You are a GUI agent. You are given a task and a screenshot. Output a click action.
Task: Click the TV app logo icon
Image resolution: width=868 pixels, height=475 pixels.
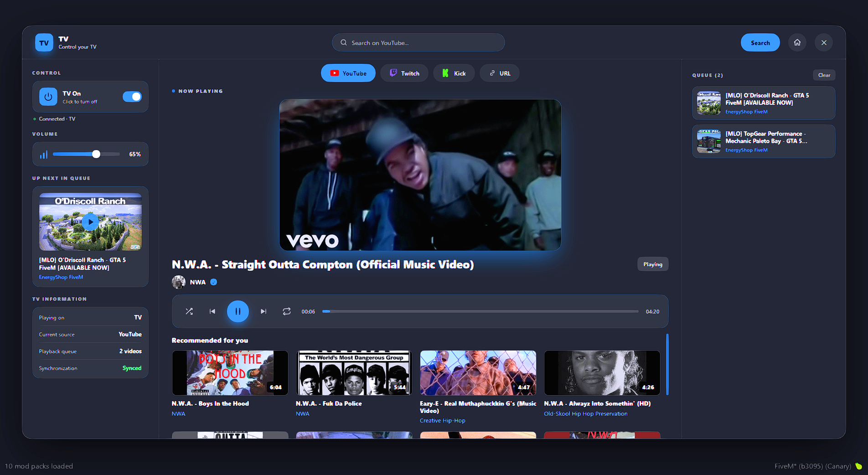pyautogui.click(x=44, y=43)
